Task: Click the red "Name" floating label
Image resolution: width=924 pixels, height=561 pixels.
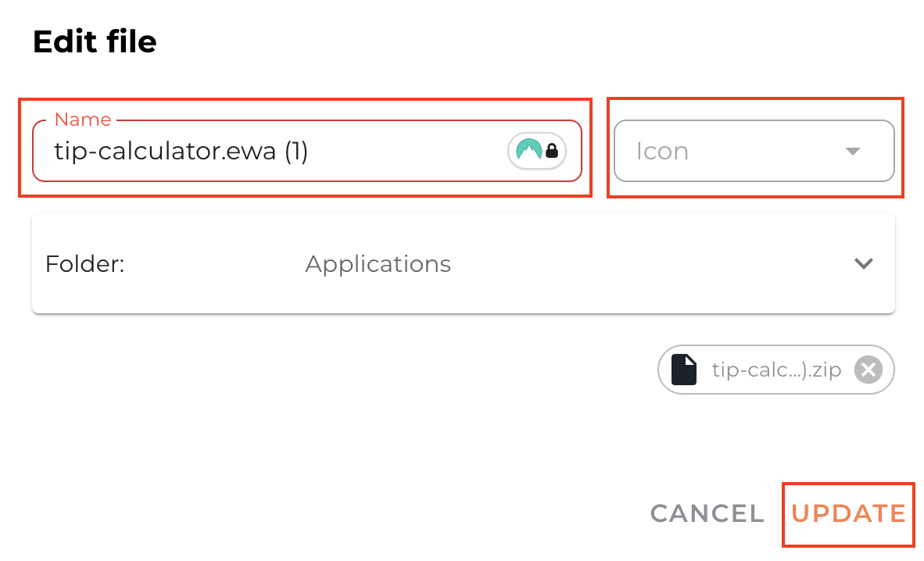Action: click(83, 120)
